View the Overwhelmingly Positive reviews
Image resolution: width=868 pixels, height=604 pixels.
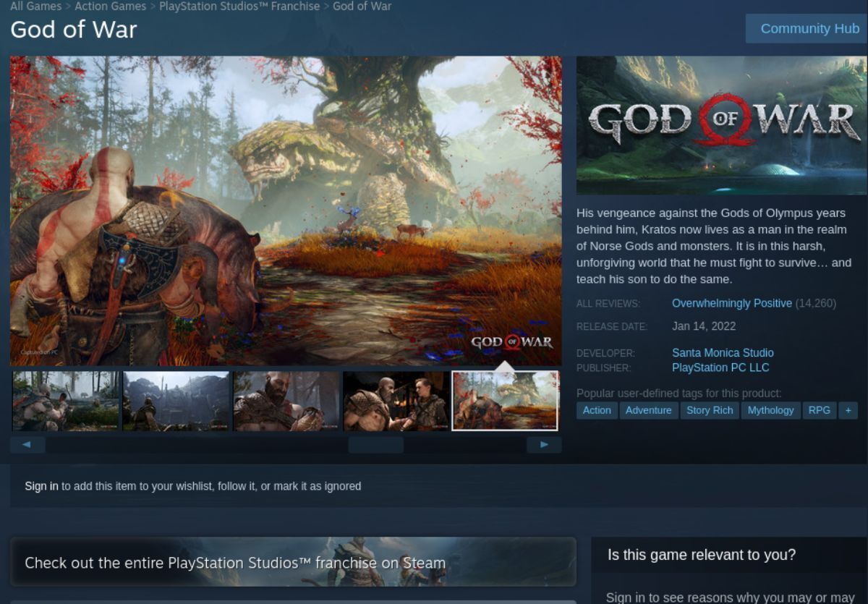click(x=731, y=303)
